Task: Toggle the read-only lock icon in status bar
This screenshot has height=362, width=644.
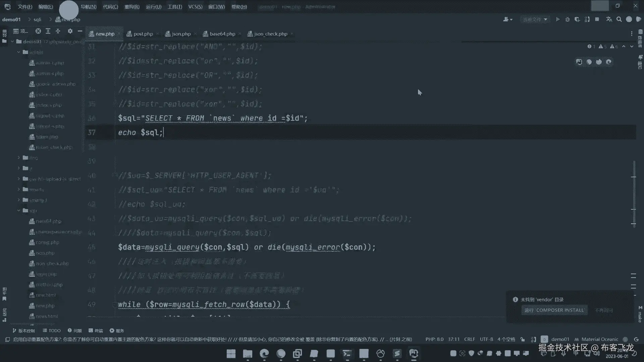Action: (523, 339)
